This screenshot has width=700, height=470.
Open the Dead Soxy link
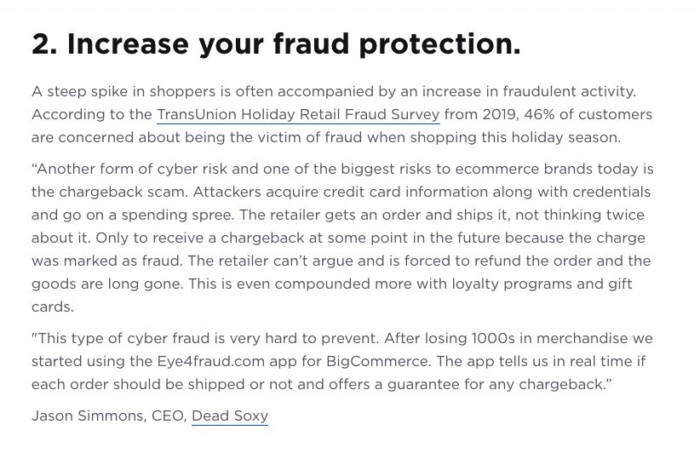pos(230,416)
